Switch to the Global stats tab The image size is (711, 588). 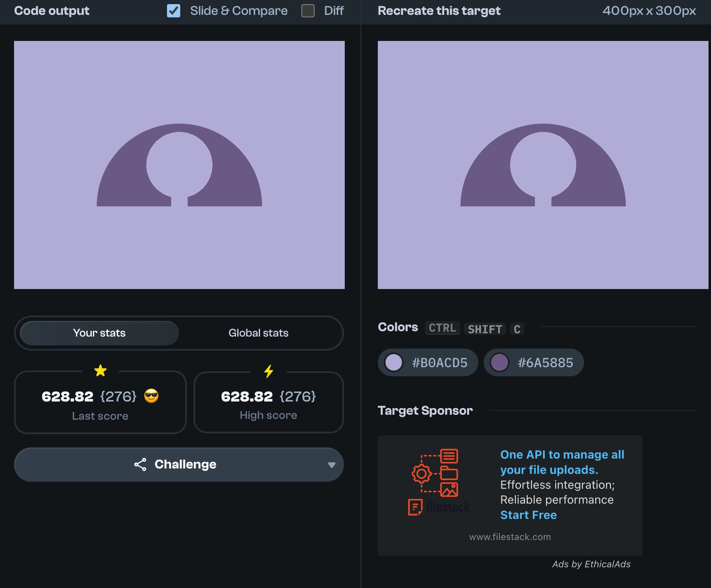(258, 333)
